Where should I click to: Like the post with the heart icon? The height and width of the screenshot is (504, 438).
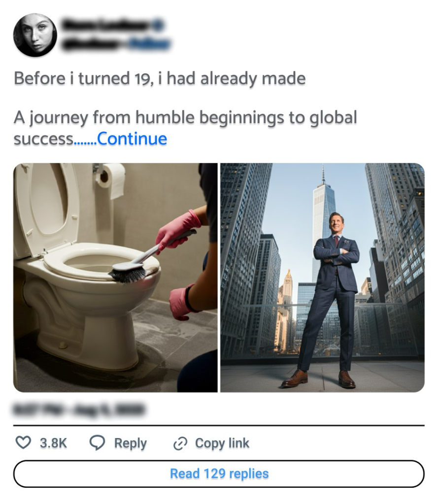click(23, 443)
